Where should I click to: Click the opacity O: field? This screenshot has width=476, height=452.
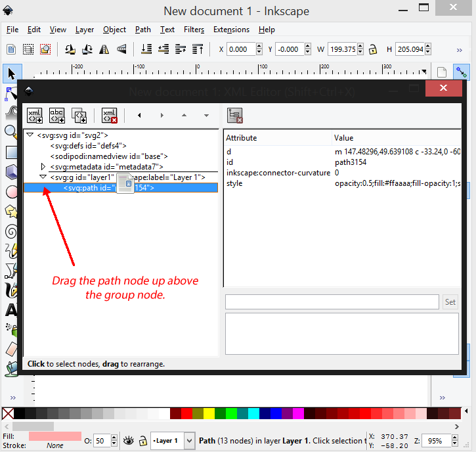[x=102, y=440]
